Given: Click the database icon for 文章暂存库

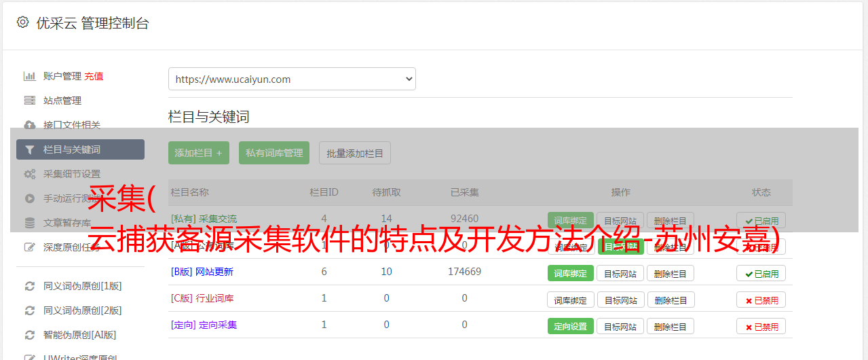Looking at the screenshot, I should pos(29,223).
